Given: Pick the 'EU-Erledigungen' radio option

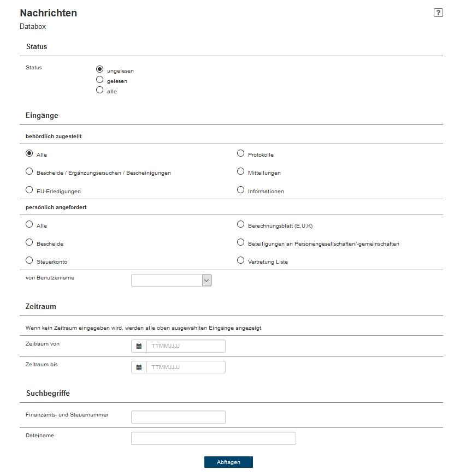Looking at the screenshot, I should tap(30, 190).
